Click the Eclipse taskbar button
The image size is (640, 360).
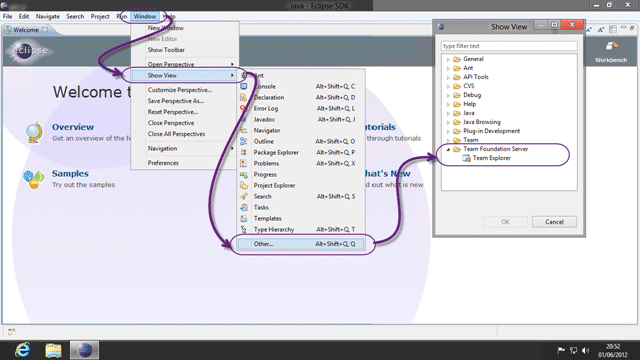[x=84, y=350]
